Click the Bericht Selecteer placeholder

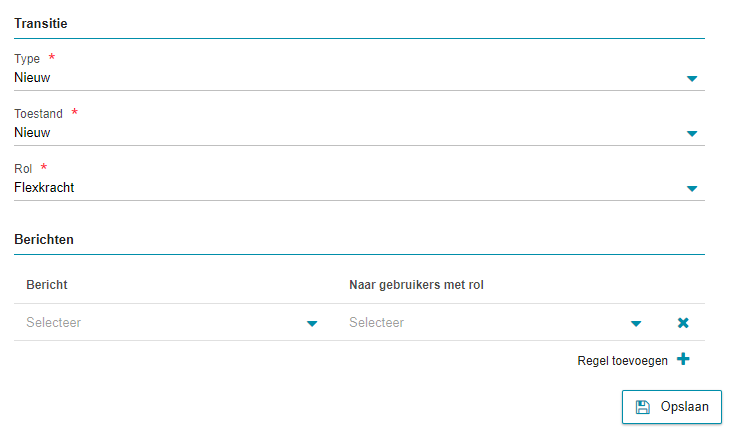54,322
